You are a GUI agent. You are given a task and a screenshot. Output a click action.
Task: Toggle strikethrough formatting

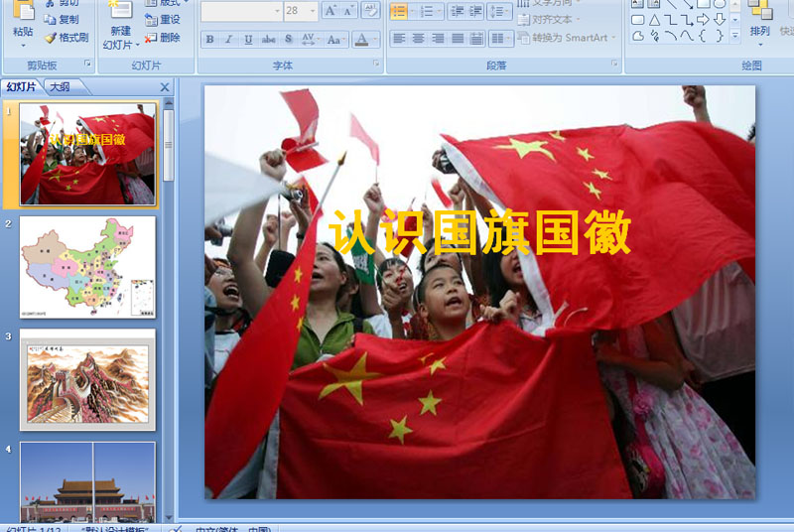coord(268,39)
